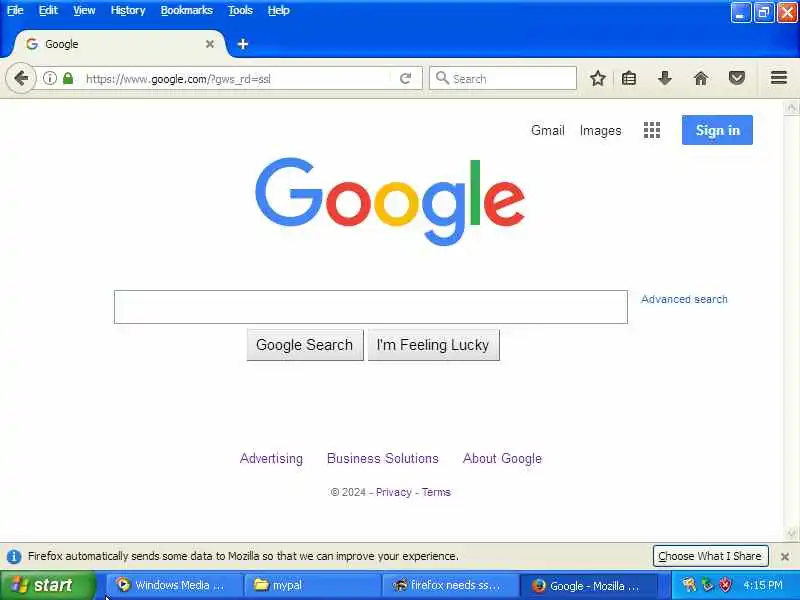Viewport: 800px width, 600px height.
Task: Go back with the back arrow button
Action: 21,78
